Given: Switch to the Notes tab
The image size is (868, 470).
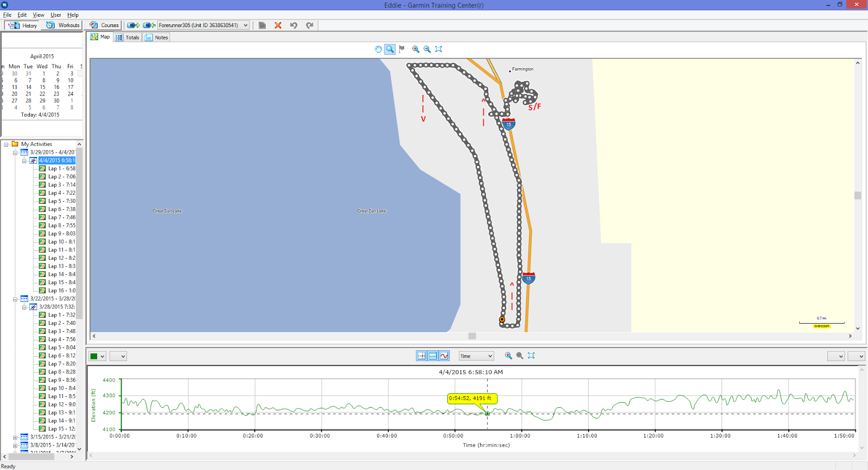Looking at the screenshot, I should click(156, 37).
